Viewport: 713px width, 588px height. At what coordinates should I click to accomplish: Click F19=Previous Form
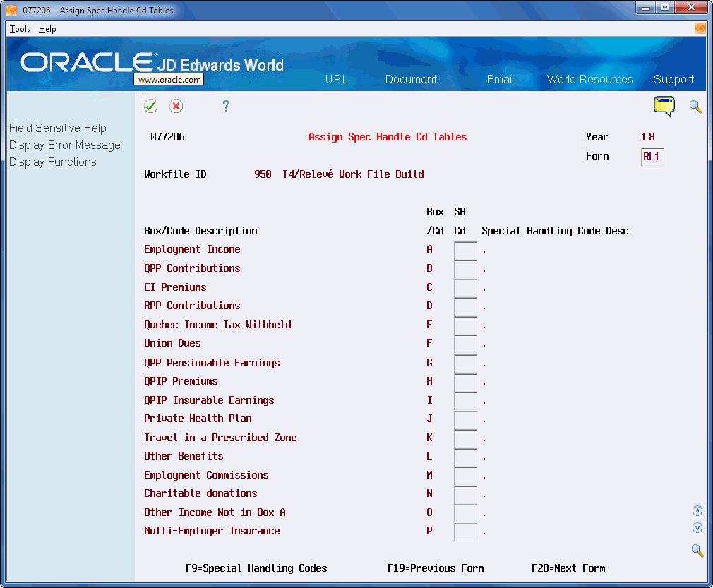click(435, 568)
